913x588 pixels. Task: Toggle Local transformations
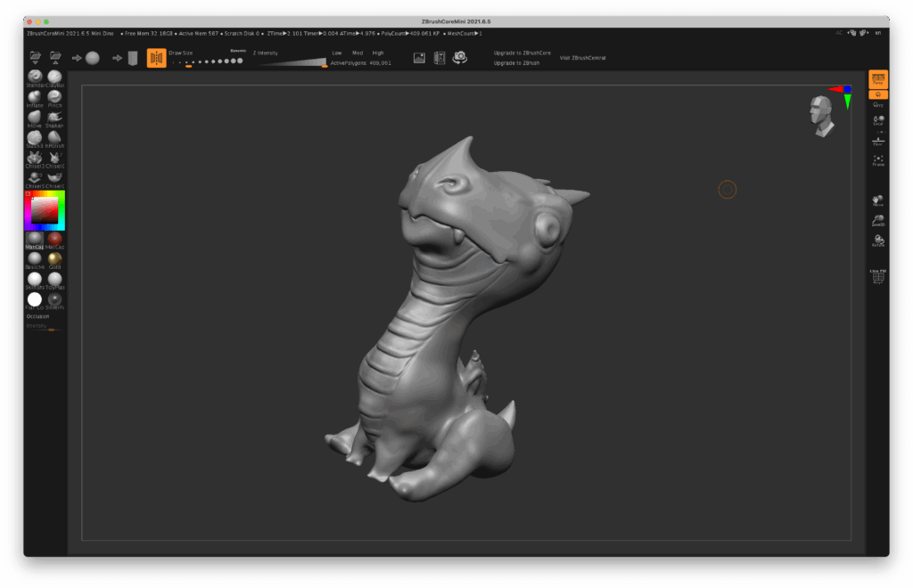878,120
